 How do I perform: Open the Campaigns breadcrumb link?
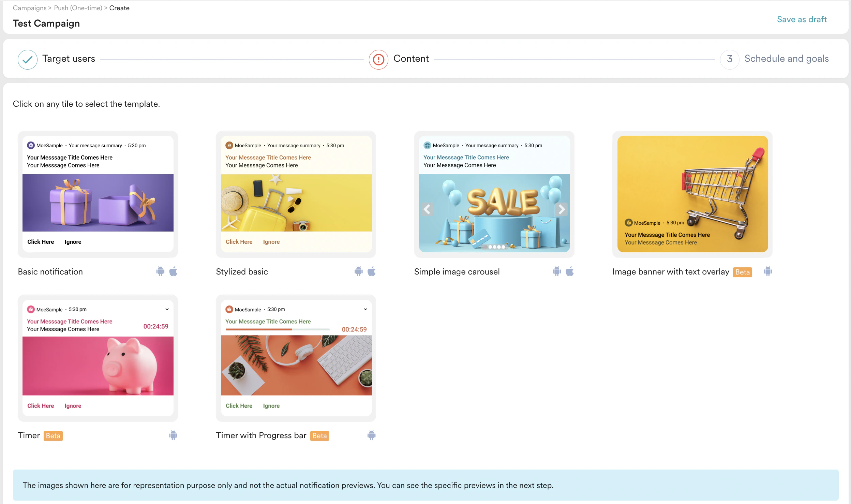pyautogui.click(x=30, y=8)
